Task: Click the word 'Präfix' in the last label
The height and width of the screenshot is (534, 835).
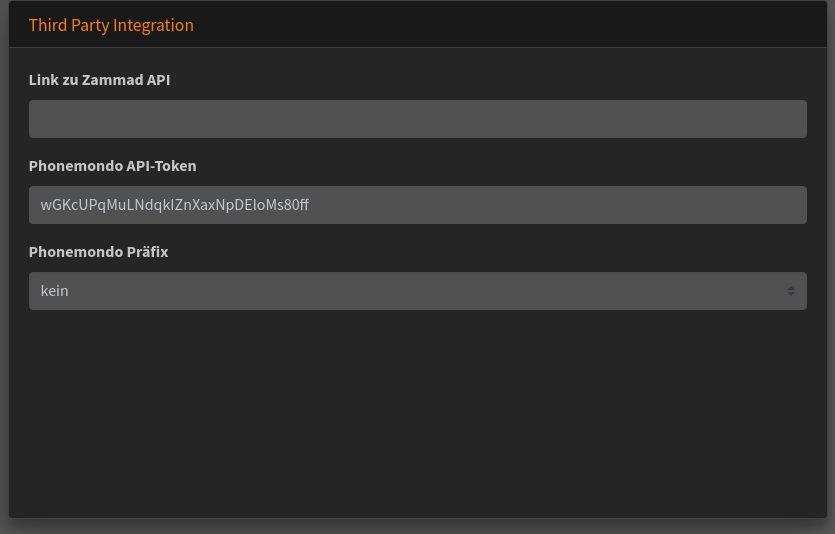Action: coord(145,252)
